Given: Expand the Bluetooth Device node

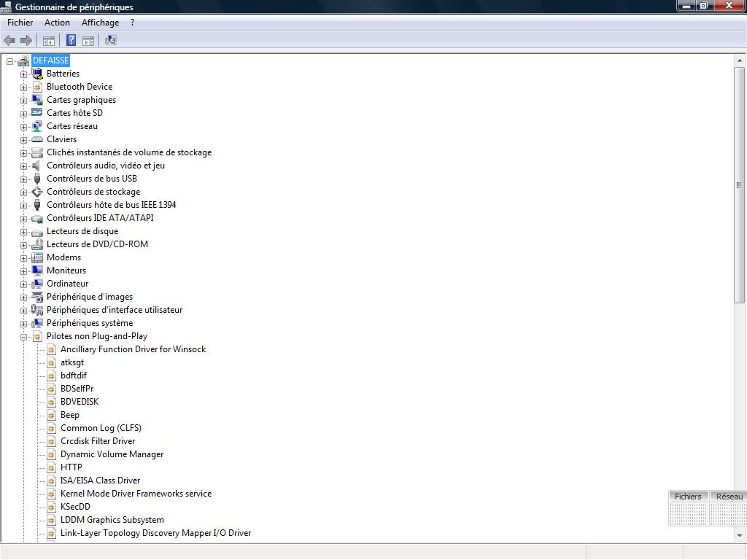Looking at the screenshot, I should [23, 87].
